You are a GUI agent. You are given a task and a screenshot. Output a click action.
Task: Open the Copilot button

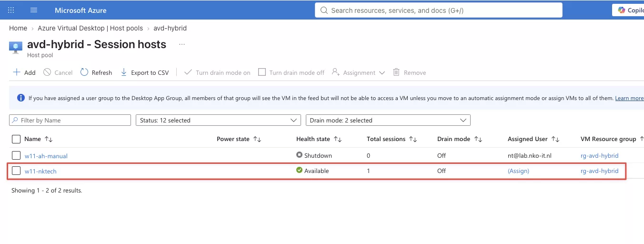[x=629, y=10]
